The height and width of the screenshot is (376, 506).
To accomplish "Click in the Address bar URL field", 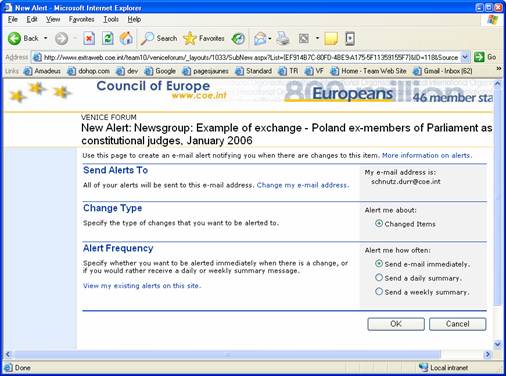I will click(x=251, y=57).
